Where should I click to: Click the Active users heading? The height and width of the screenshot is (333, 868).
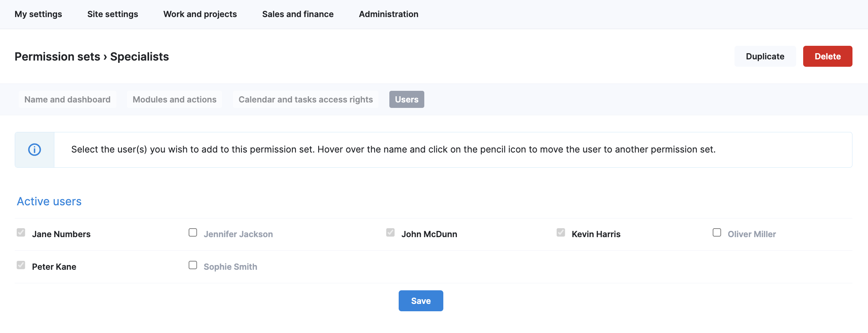tap(49, 201)
